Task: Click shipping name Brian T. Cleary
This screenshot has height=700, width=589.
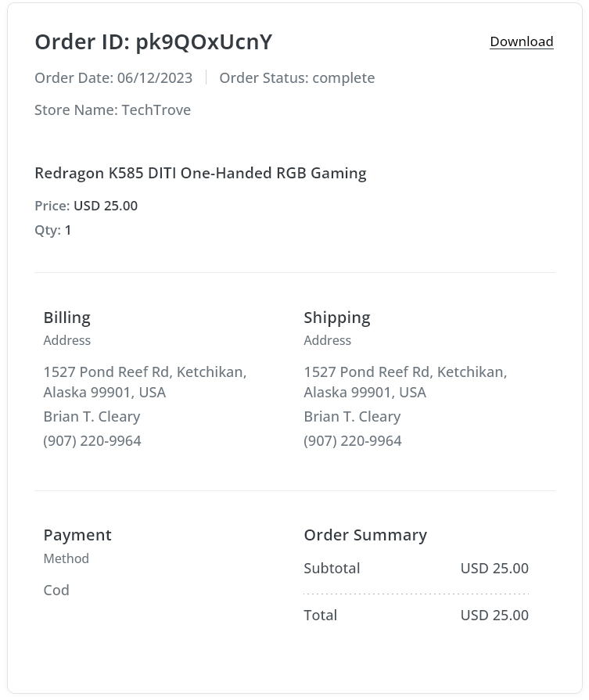Action: pyautogui.click(x=352, y=417)
